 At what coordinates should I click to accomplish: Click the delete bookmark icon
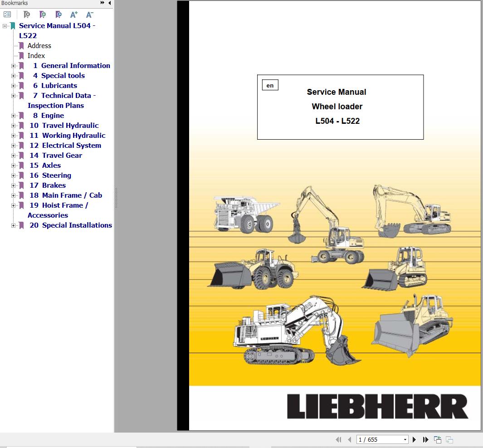pyautogui.click(x=27, y=15)
